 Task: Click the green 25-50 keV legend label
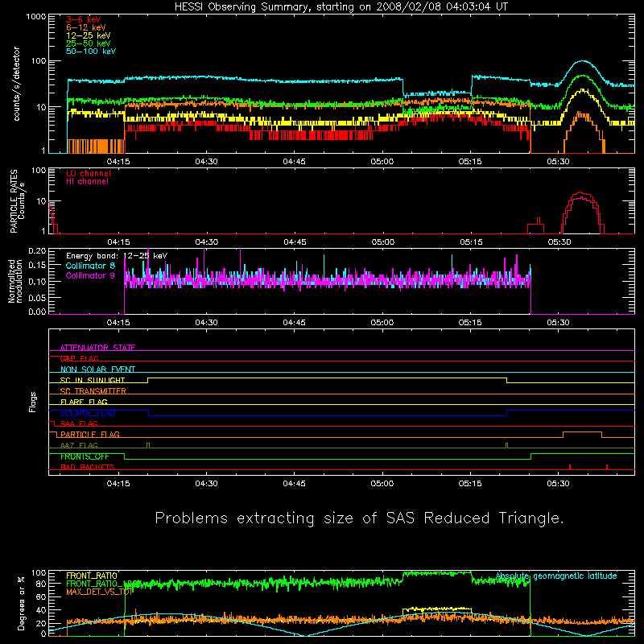pos(89,43)
